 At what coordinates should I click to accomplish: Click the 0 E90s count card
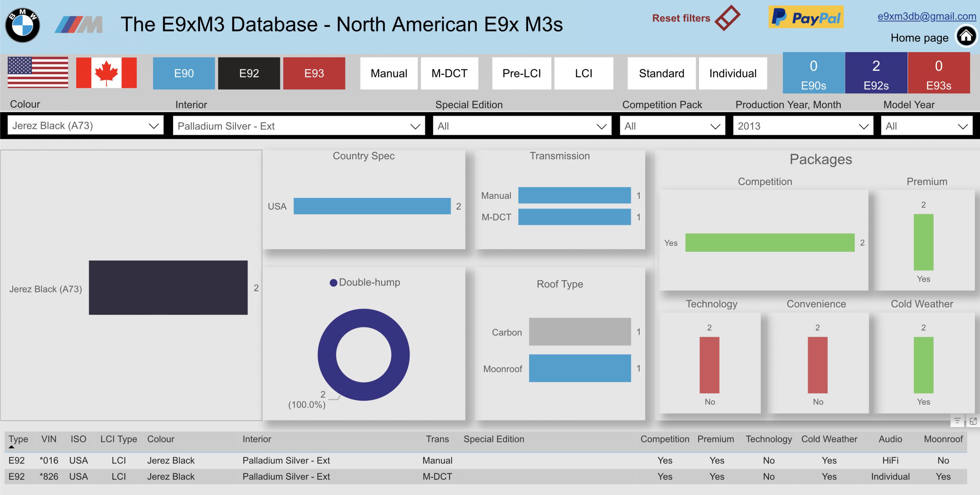click(x=814, y=73)
